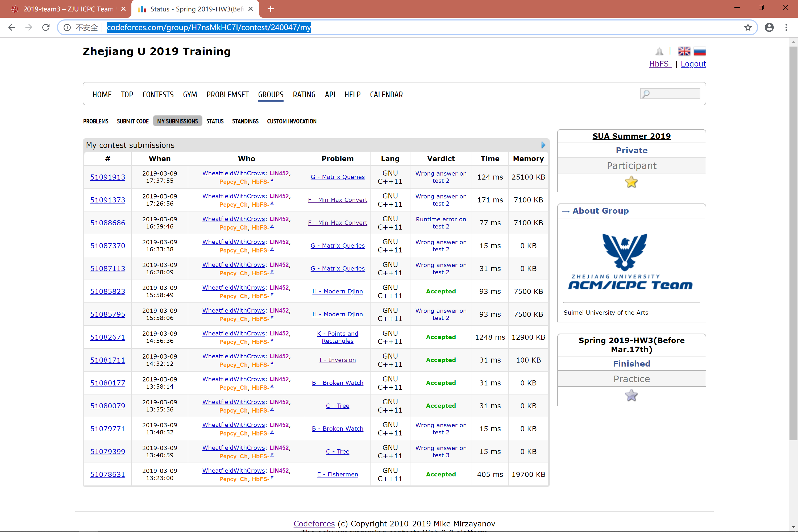Open submission 51091913 details
The image size is (798, 532).
[x=107, y=177]
